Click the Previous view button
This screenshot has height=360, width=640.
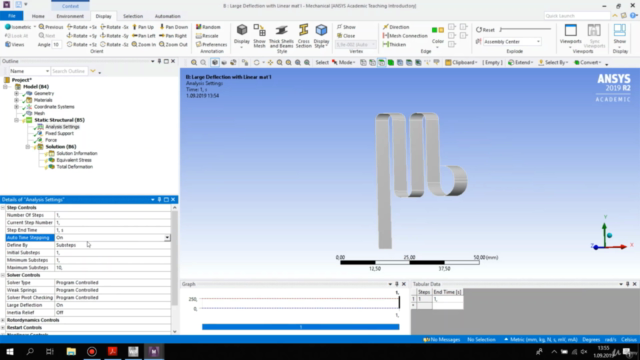click(51, 27)
